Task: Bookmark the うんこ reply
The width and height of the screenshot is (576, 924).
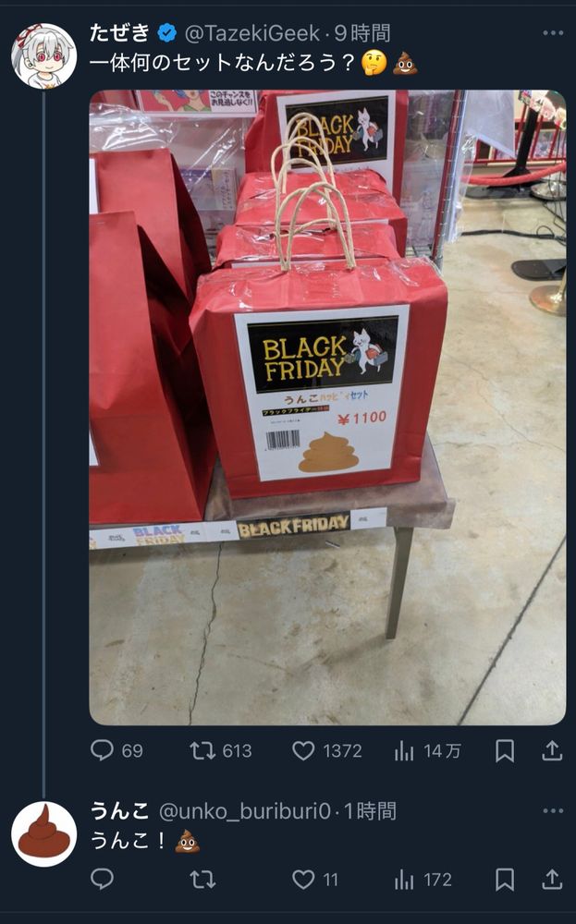Action: tap(505, 880)
